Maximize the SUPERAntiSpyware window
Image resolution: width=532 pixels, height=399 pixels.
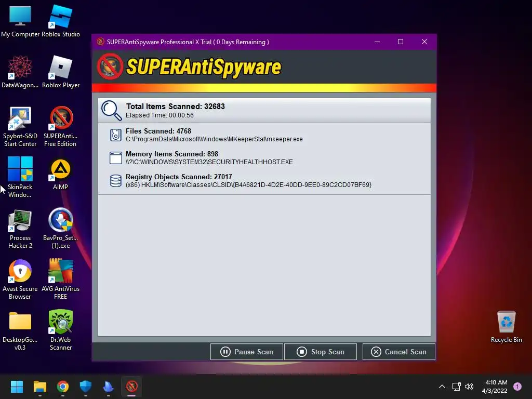pos(401,42)
